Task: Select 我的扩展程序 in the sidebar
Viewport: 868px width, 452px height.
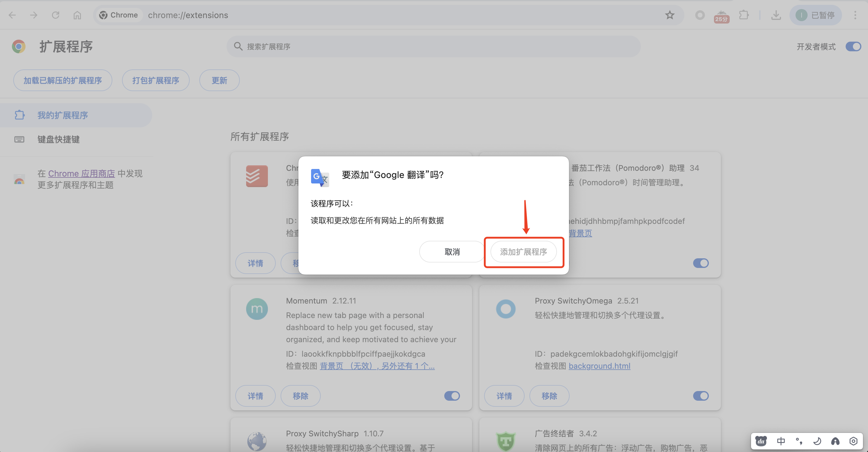Action: pos(76,115)
